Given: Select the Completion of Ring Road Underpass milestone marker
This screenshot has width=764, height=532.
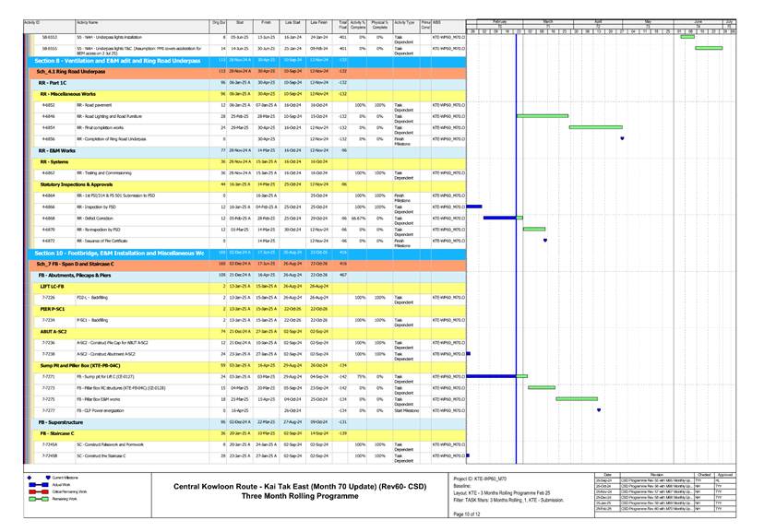Looking at the screenshot, I should pyautogui.click(x=622, y=139).
